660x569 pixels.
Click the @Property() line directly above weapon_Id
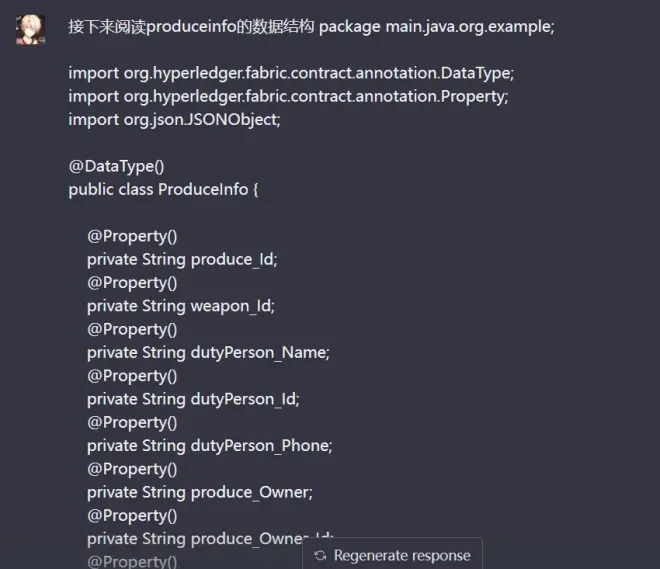coord(132,282)
